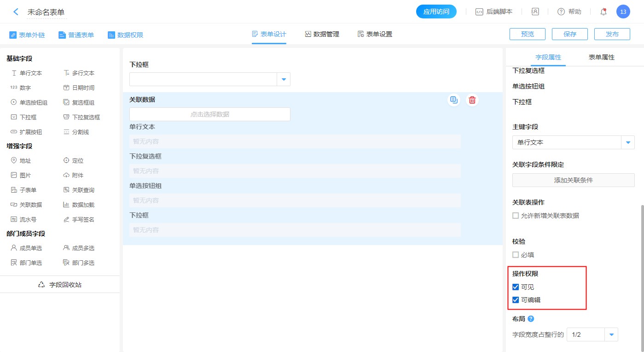Open the notification bell

pyautogui.click(x=603, y=12)
